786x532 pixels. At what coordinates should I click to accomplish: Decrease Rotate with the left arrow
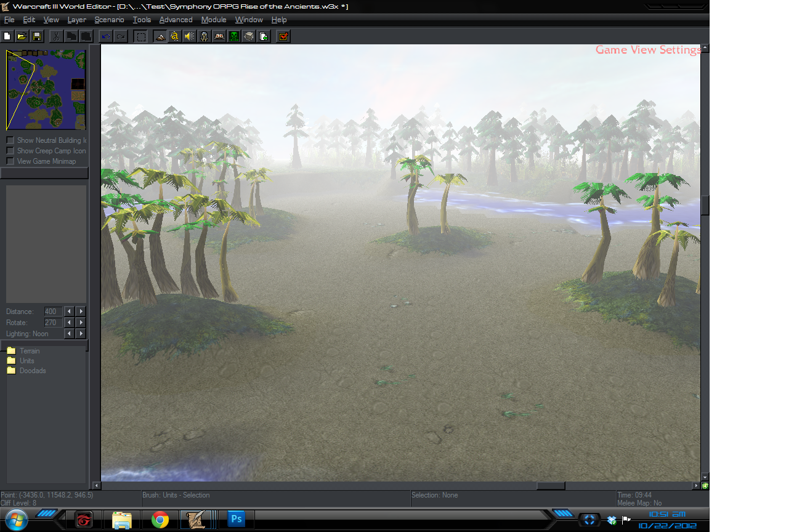point(70,323)
